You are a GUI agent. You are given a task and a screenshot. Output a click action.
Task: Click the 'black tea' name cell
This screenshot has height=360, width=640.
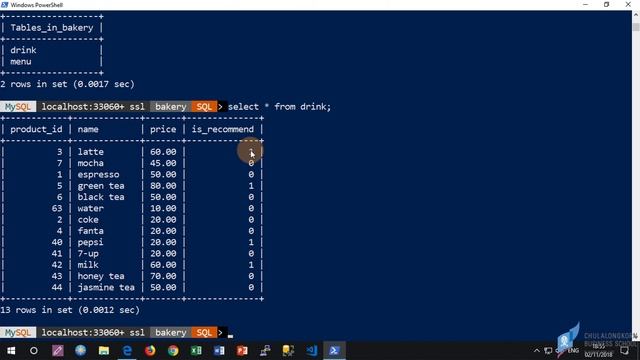[101, 197]
